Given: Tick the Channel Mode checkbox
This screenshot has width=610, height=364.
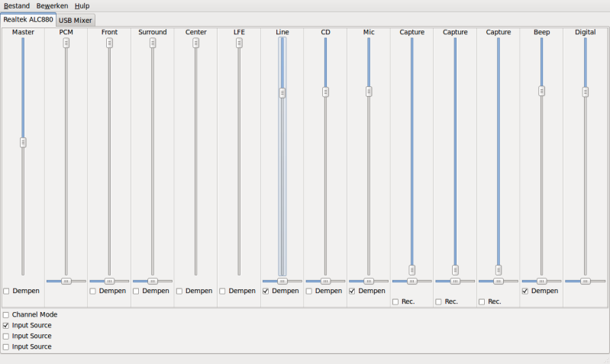Looking at the screenshot, I should (6, 314).
